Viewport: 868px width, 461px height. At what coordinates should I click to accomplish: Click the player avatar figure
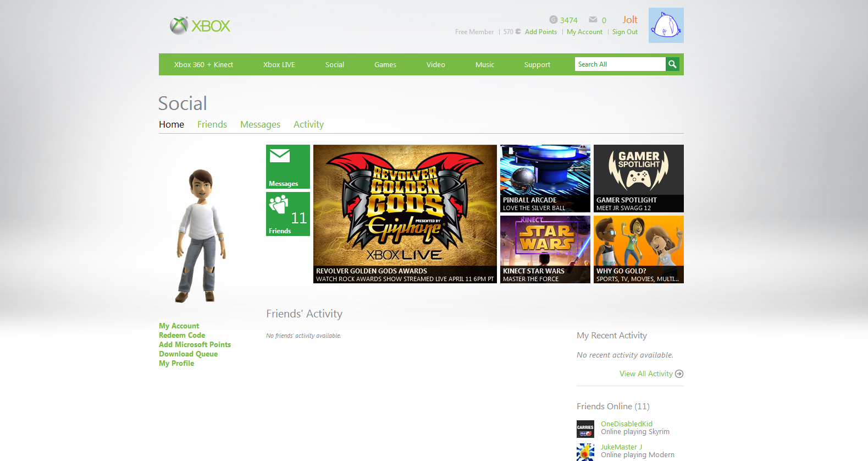tap(201, 235)
